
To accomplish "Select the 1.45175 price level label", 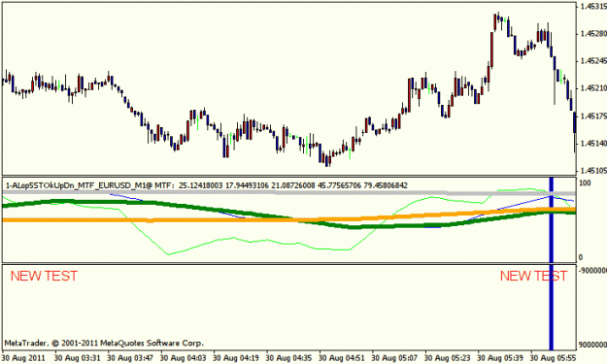I will click(x=593, y=116).
